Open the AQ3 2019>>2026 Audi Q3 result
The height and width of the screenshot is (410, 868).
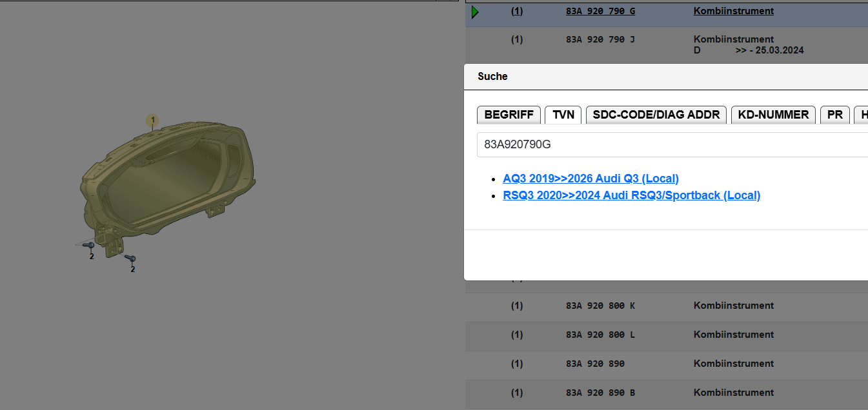coord(590,179)
